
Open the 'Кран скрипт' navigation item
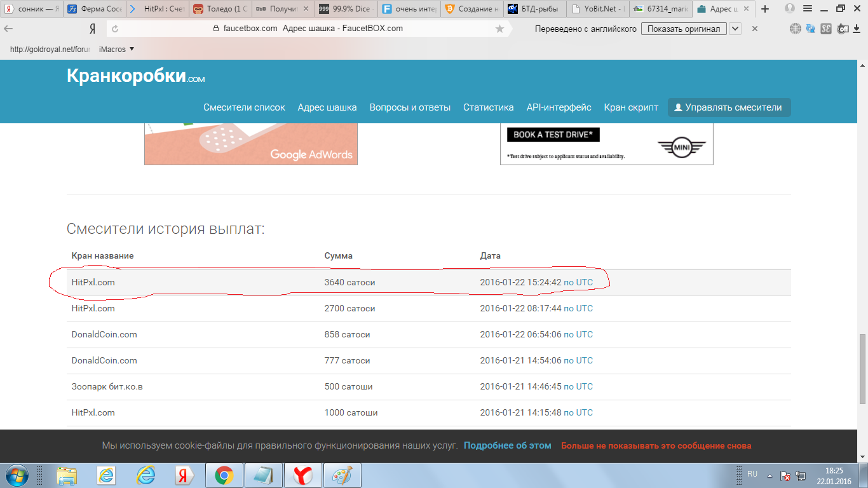pos(631,107)
